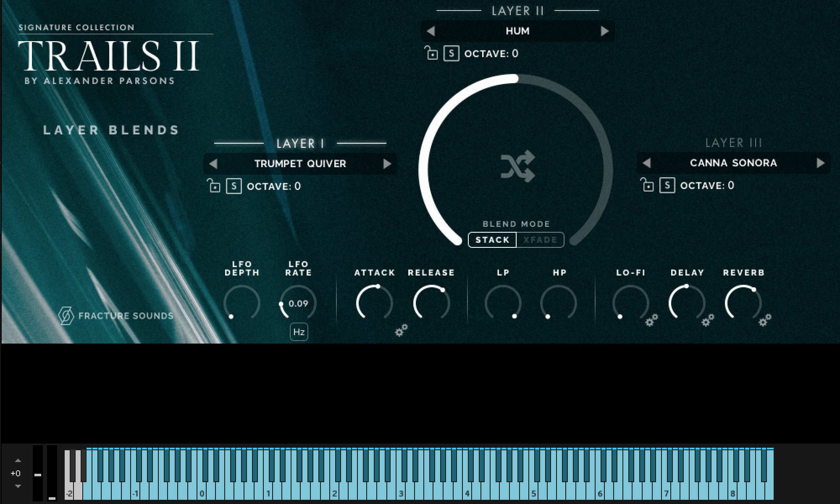This screenshot has height=504, width=840.
Task: Open the envelope settings gear below Attack
Action: pyautogui.click(x=402, y=330)
